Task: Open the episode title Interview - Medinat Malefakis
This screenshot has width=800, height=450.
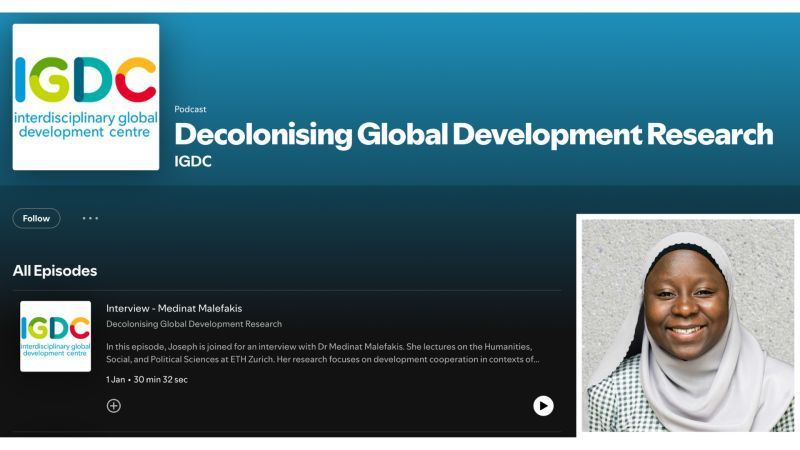Action: [174, 308]
